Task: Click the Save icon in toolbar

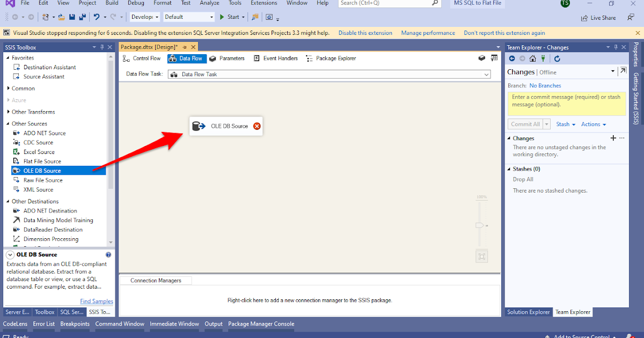Action: [73, 17]
